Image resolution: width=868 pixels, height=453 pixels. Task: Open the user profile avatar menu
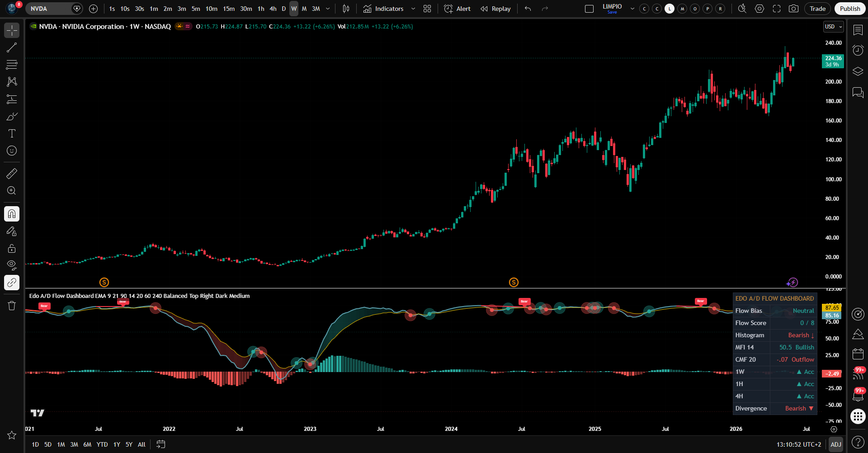pos(12,9)
